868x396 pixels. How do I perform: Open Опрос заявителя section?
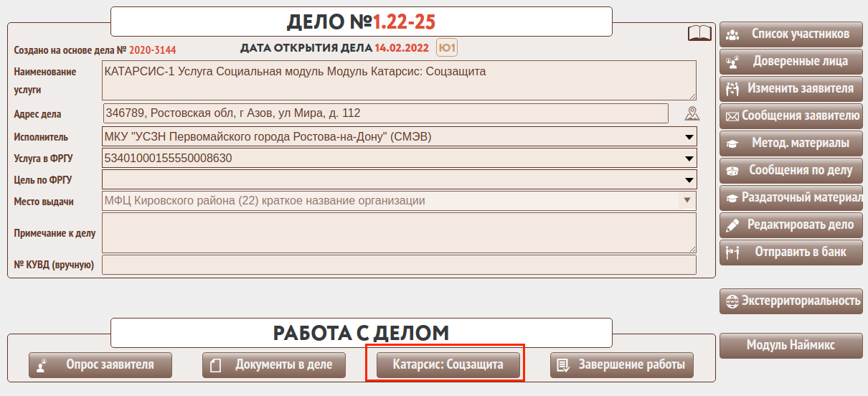(100, 364)
